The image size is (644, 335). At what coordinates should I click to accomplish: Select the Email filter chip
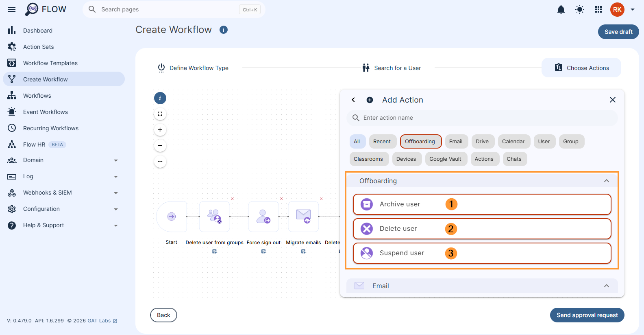pos(456,142)
